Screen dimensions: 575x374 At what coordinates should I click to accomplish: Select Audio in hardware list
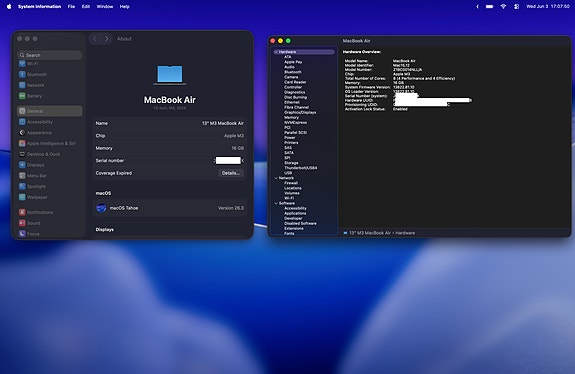(289, 67)
